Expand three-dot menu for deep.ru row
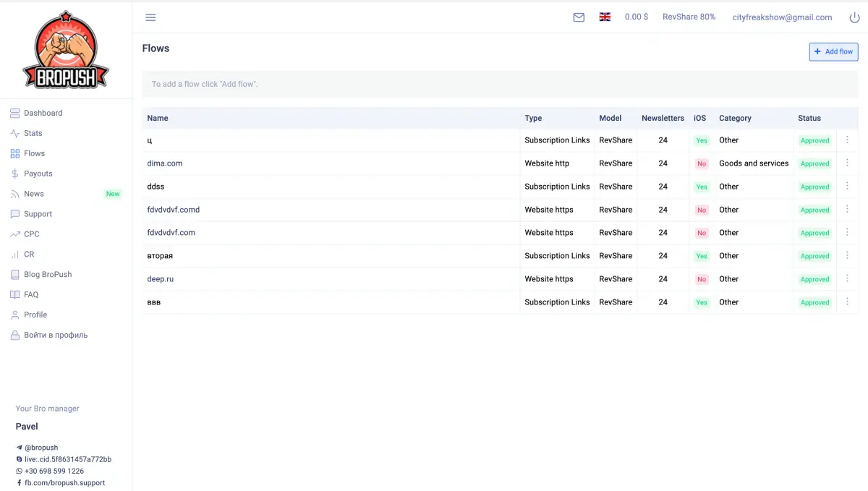 pyautogui.click(x=847, y=278)
